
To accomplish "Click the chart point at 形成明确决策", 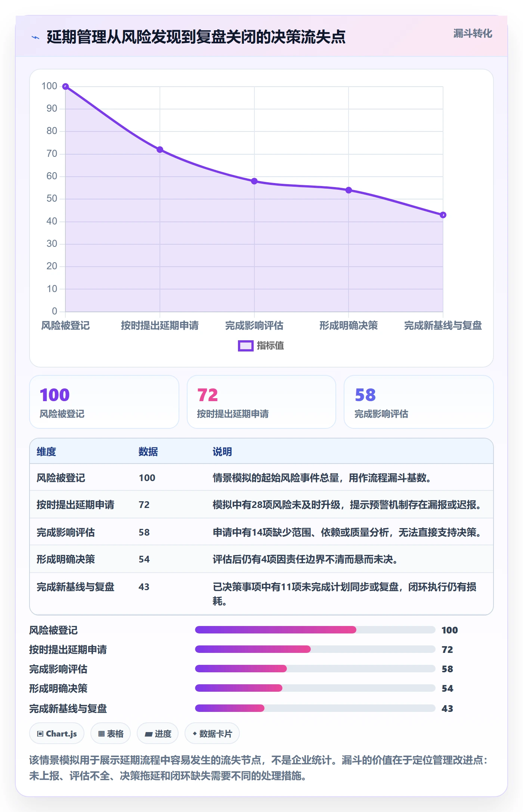I will coord(349,190).
